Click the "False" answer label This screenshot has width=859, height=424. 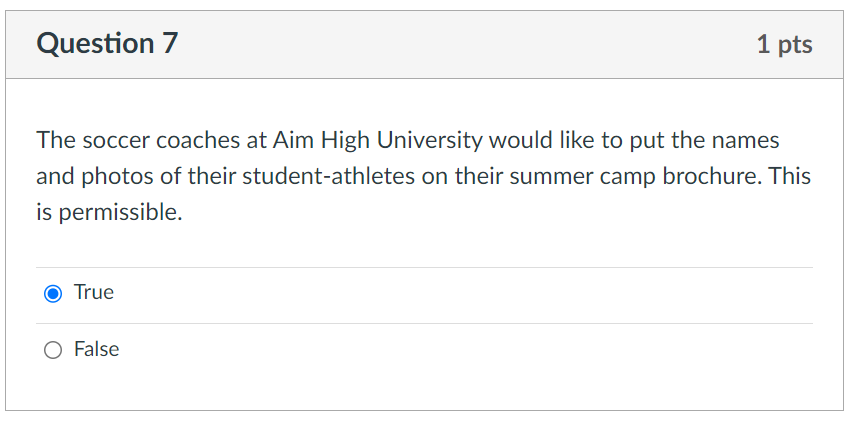click(x=96, y=349)
